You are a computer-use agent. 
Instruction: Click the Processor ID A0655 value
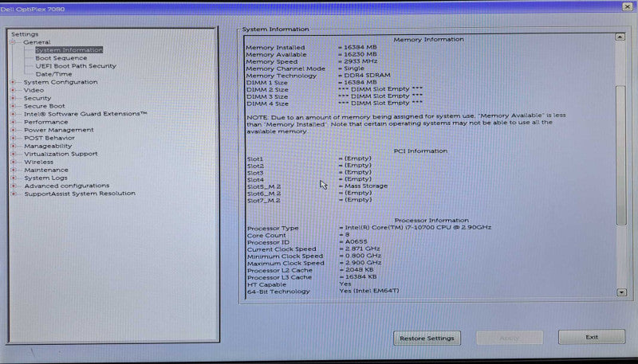point(356,241)
